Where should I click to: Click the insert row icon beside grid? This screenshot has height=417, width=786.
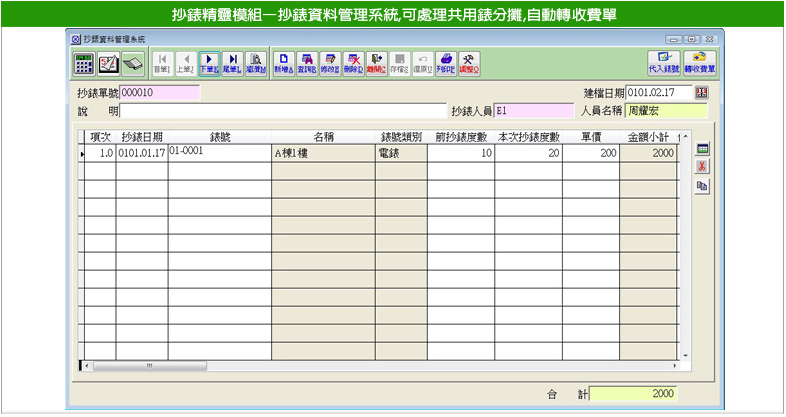702,149
